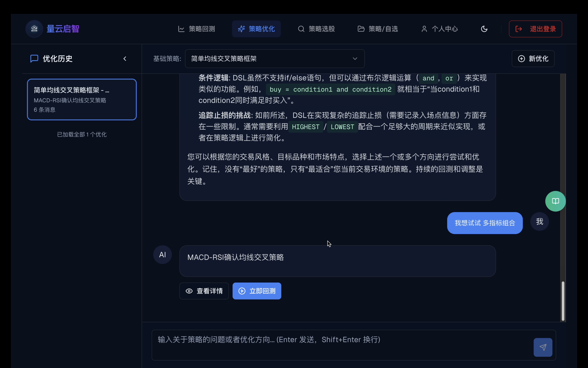The image size is (588, 368).
Task: Click the 已加载全部 1 个优化 text
Action: (82, 134)
